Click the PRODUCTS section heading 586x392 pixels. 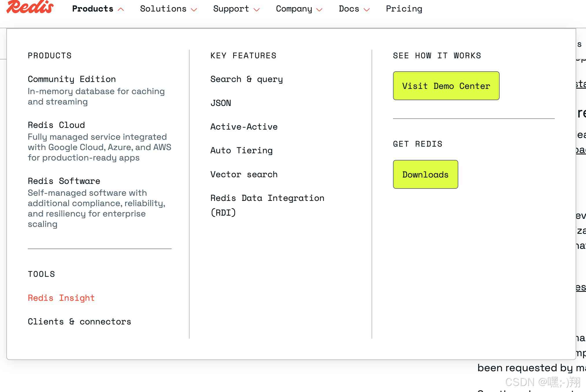[50, 55]
